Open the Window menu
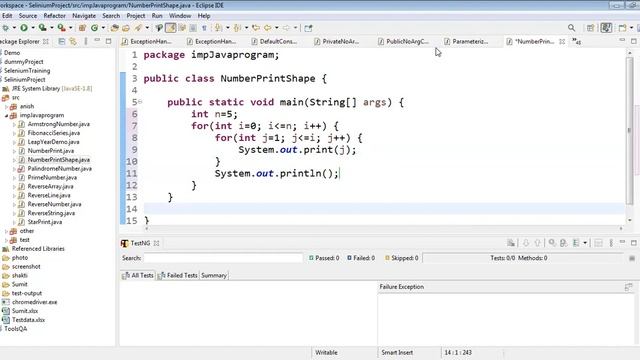The width and height of the screenshot is (640, 360). [x=180, y=16]
